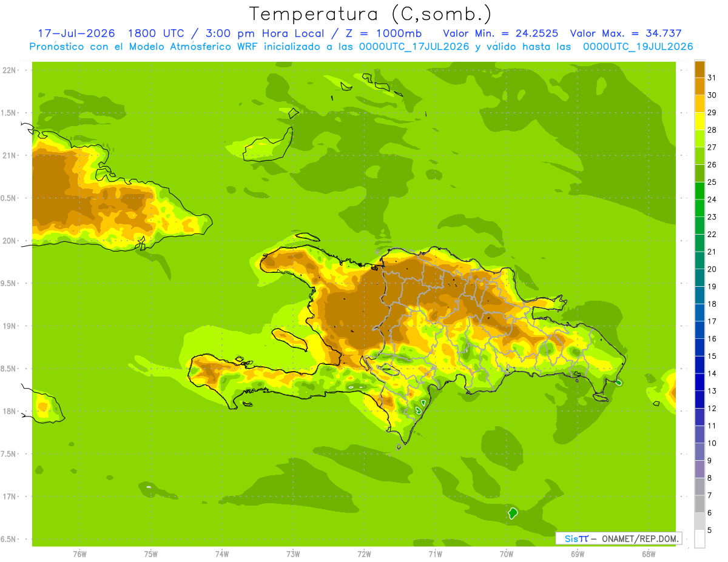Click legend value 18

pyautogui.click(x=712, y=304)
